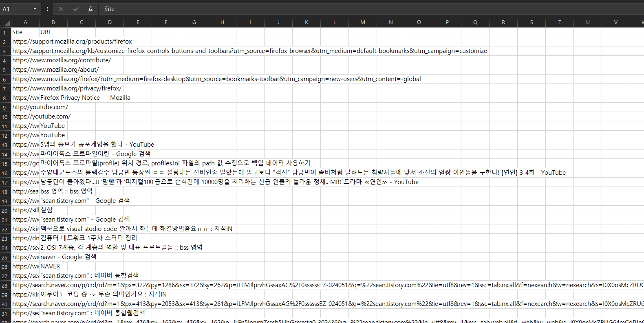The image size is (644, 323).
Task: Click Firefox Privacy Notice — Mozilla cell
Action: (x=85, y=98)
